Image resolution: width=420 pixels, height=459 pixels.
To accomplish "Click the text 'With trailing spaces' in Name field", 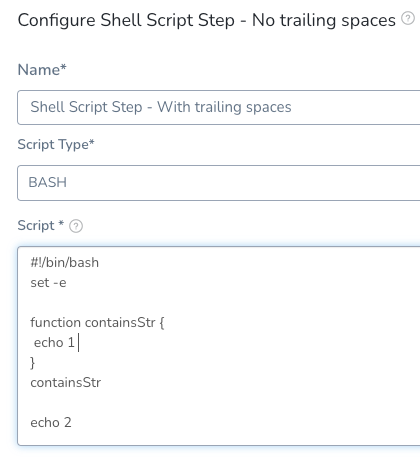I will [x=224, y=107].
